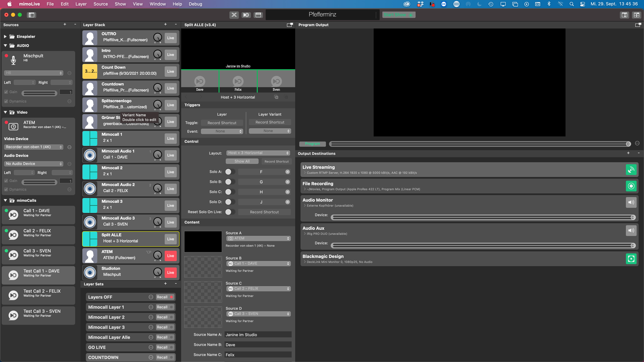The width and height of the screenshot is (644, 362).
Task: Select the Call 1 - DAVE source
Action: [39, 215]
